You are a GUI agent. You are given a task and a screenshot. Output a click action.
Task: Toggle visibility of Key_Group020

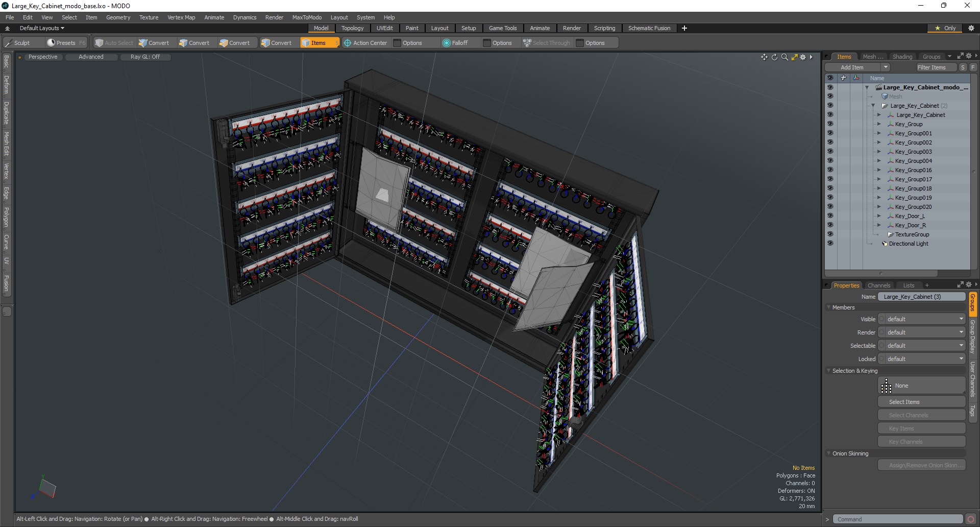[x=830, y=207]
